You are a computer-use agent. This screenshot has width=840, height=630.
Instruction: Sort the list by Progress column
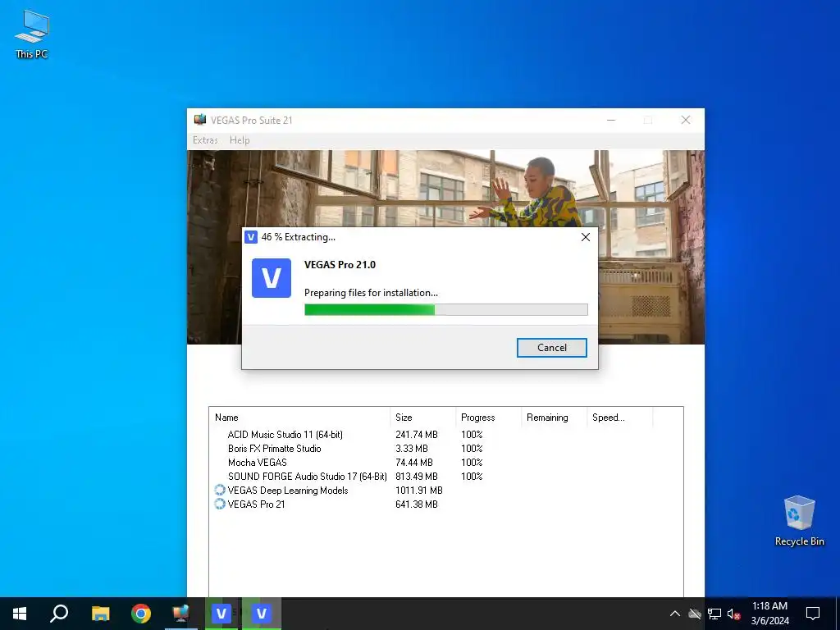(x=488, y=418)
